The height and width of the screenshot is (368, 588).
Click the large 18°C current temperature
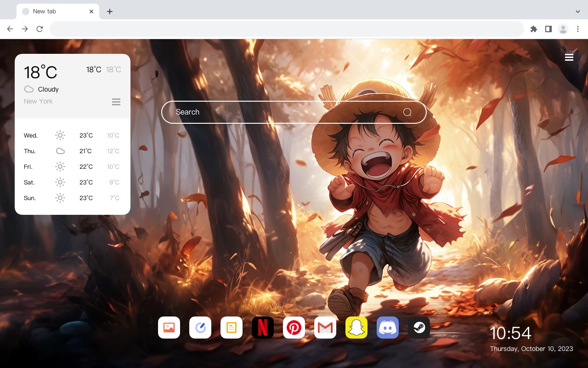[40, 72]
